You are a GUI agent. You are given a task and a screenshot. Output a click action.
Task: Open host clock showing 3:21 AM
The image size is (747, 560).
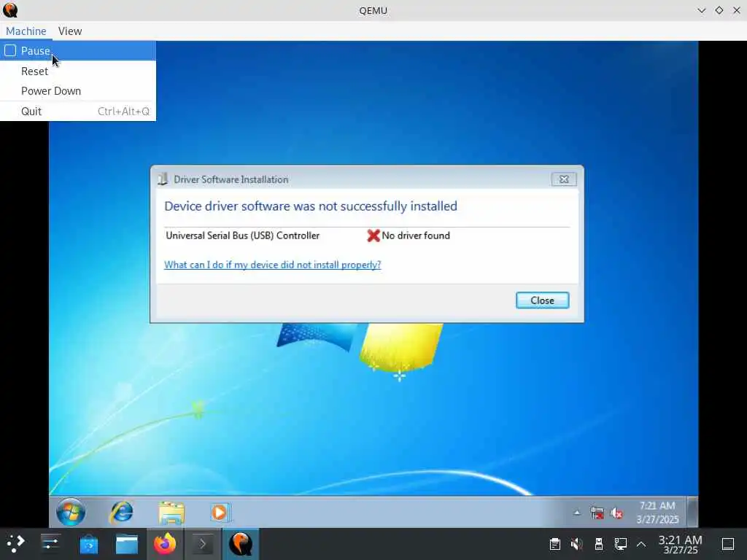[x=681, y=544]
